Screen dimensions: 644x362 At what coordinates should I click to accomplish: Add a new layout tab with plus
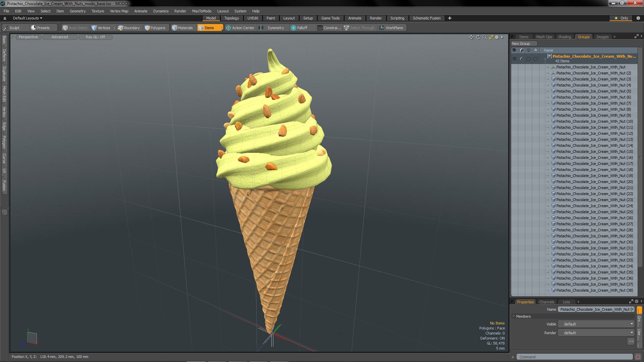449,18
